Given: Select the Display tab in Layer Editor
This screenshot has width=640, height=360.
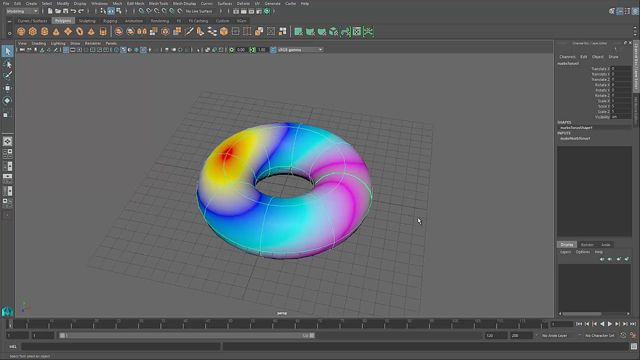Looking at the screenshot, I should tap(567, 244).
